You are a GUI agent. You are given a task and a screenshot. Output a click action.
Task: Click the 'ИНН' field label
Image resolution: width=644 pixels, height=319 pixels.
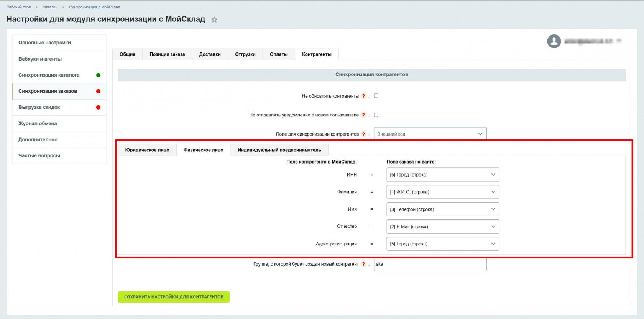(352, 175)
